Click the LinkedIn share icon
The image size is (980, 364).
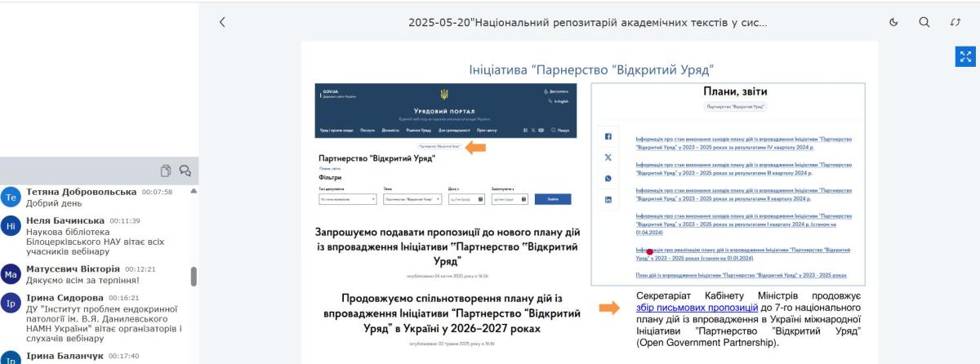click(607, 199)
